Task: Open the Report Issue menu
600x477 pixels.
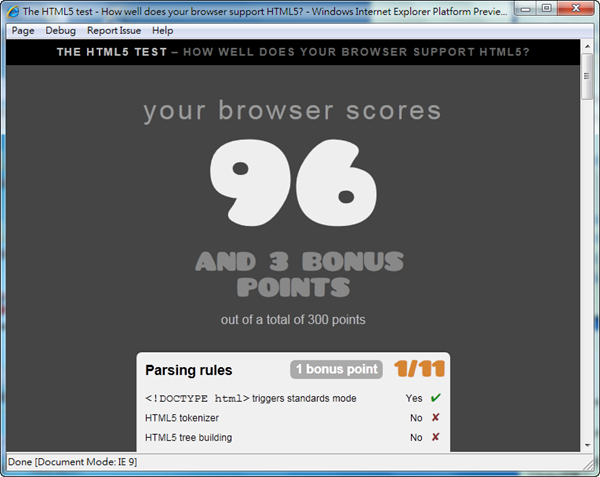Action: [x=114, y=31]
